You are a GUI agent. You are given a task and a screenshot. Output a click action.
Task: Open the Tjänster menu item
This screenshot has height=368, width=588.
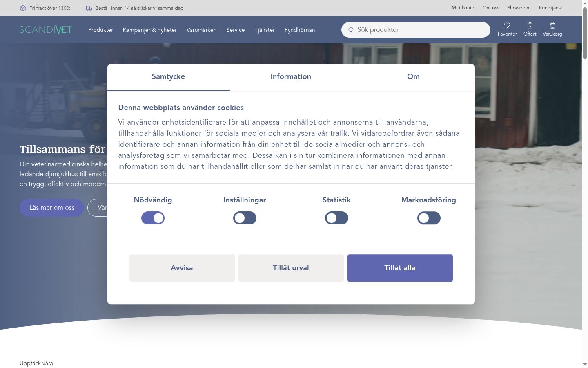[265, 30]
